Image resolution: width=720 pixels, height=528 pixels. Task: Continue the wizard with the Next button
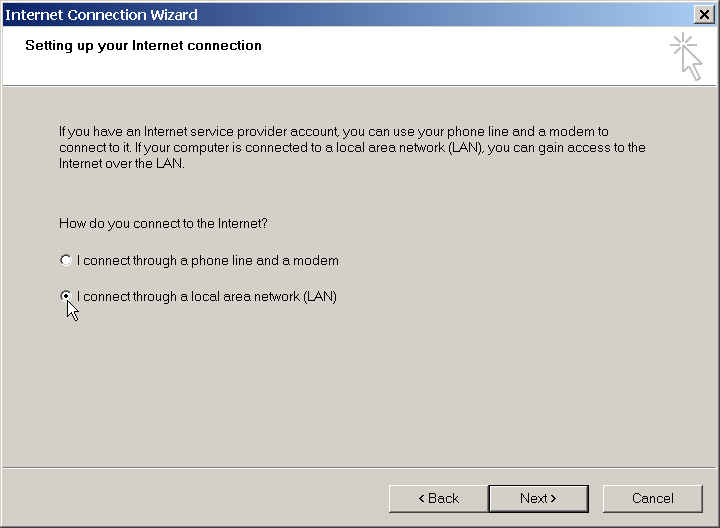pos(539,498)
